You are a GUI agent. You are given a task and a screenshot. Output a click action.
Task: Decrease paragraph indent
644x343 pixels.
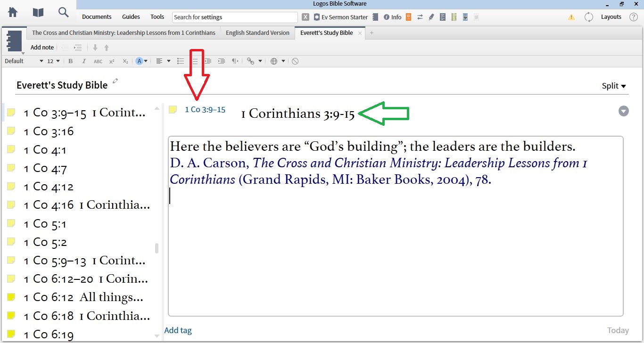pos(207,61)
